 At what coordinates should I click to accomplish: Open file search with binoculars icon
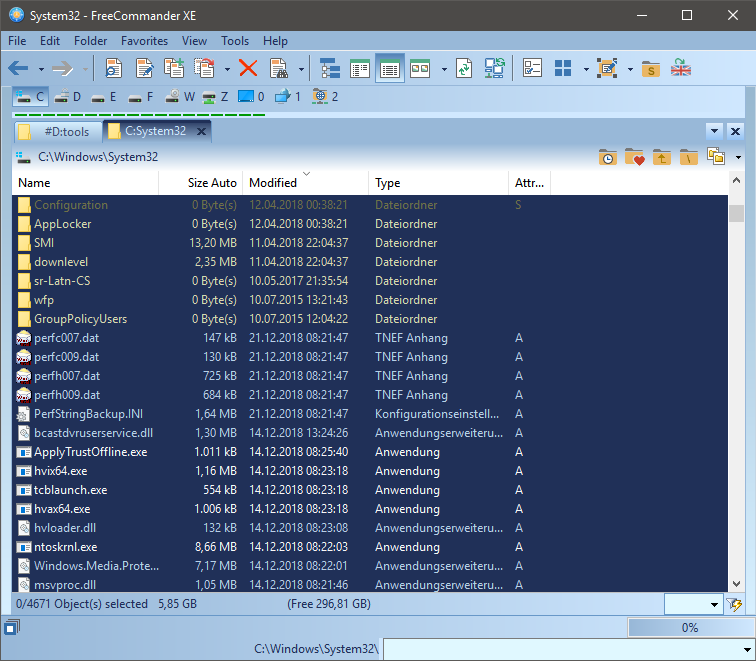279,68
